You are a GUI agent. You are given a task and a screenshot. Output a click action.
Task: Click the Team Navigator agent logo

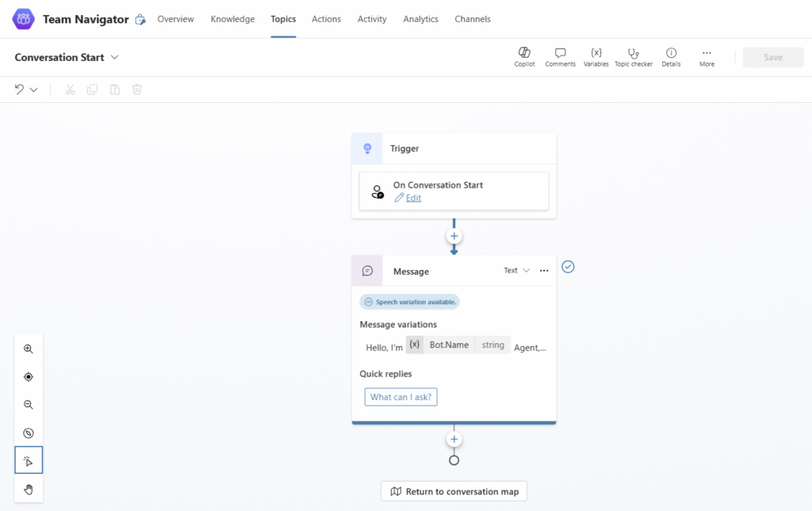point(23,19)
